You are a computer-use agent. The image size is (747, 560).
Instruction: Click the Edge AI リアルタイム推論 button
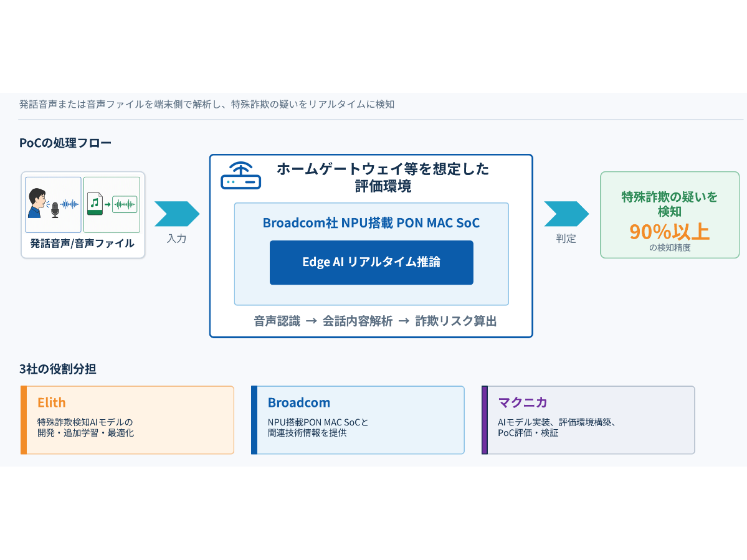pos(371,262)
